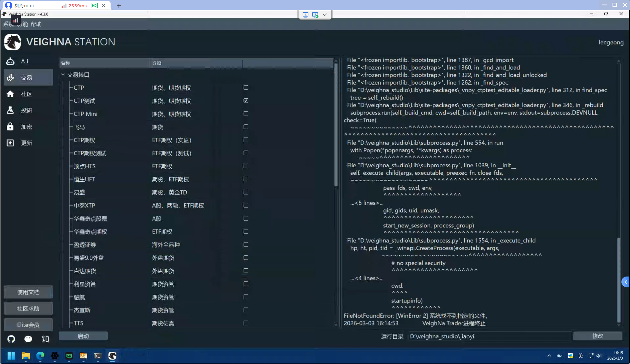Click the 启动 button
630x364 pixels.
point(83,336)
